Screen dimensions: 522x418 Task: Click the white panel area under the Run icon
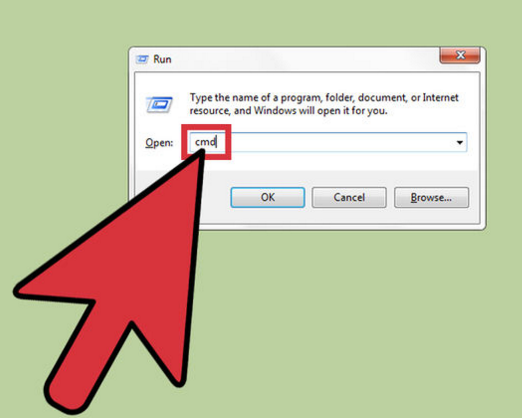coord(160,125)
